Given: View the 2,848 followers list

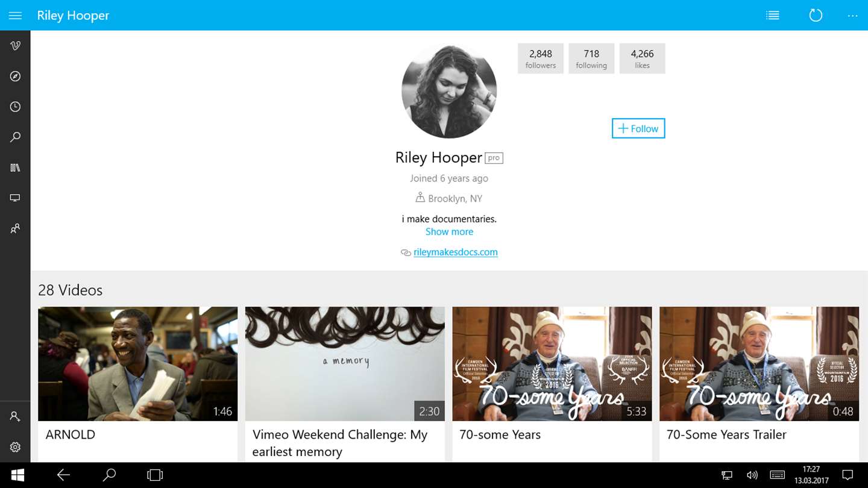Looking at the screenshot, I should (x=541, y=58).
